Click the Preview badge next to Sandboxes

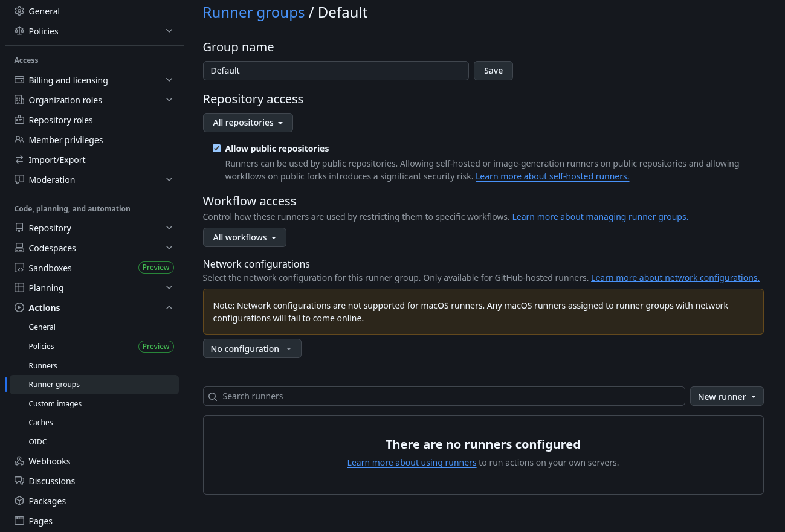click(x=156, y=268)
